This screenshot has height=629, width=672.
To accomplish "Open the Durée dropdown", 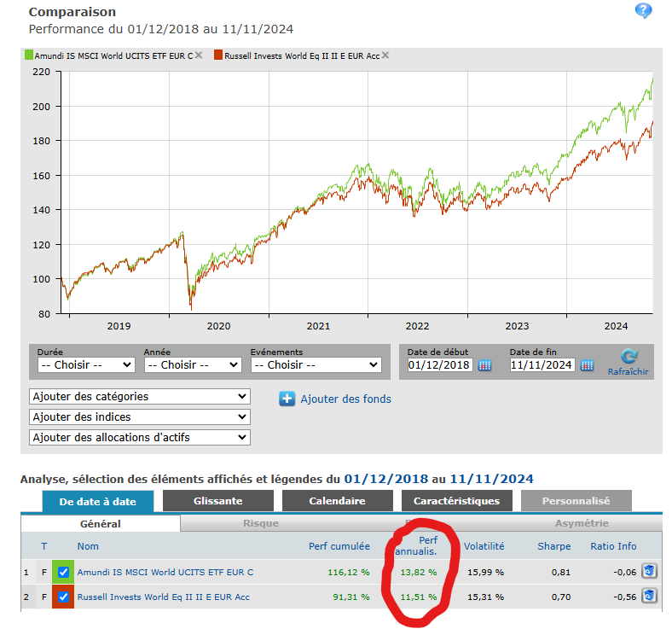I will pyautogui.click(x=86, y=365).
